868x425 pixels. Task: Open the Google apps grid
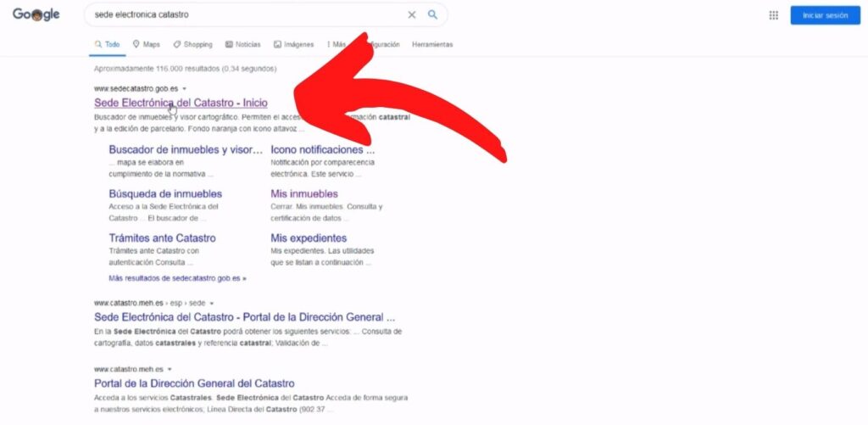pos(773,15)
